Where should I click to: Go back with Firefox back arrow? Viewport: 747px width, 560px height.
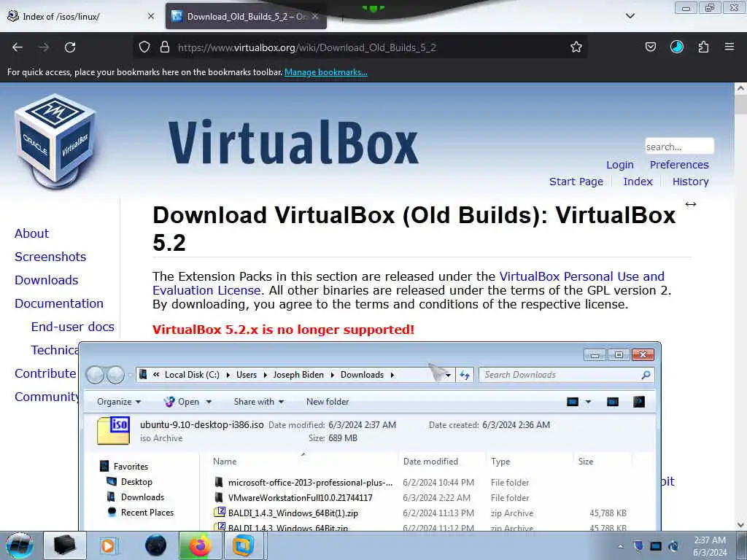(18, 47)
